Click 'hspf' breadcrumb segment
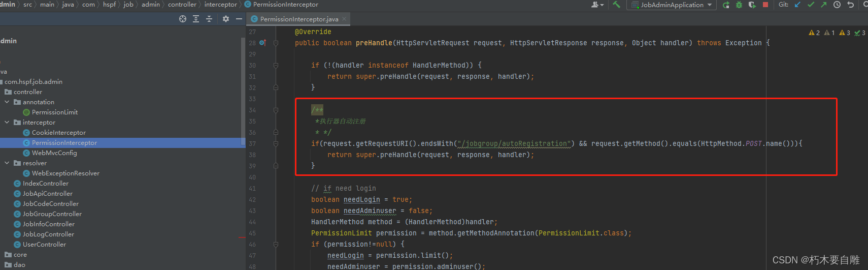868x270 pixels. 109,5
